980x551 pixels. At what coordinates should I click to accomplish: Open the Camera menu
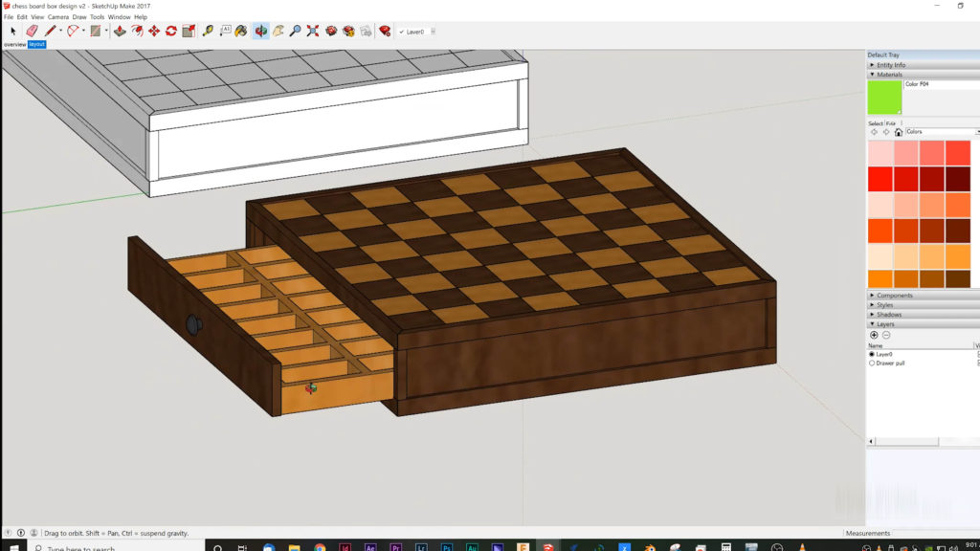(x=58, y=17)
